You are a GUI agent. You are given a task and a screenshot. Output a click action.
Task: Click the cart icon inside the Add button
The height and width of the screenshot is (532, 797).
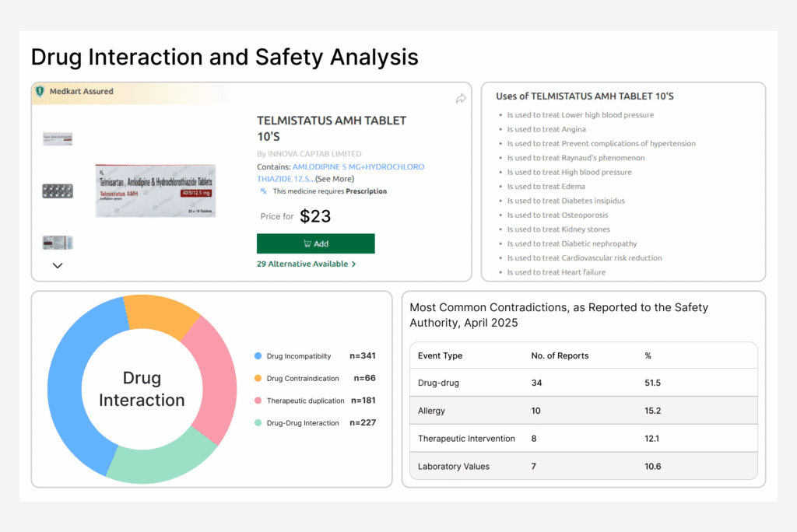pyautogui.click(x=307, y=243)
